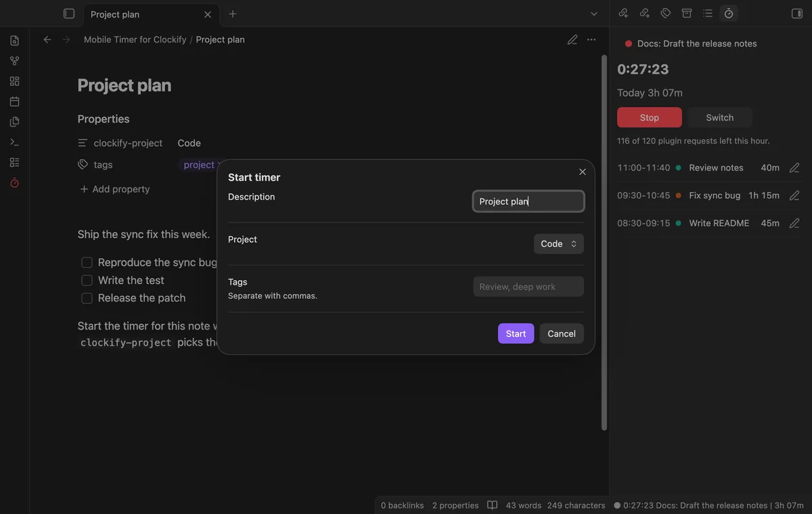Click the templates copy-pages ribbon icon
This screenshot has height=514, width=812.
(x=14, y=122)
